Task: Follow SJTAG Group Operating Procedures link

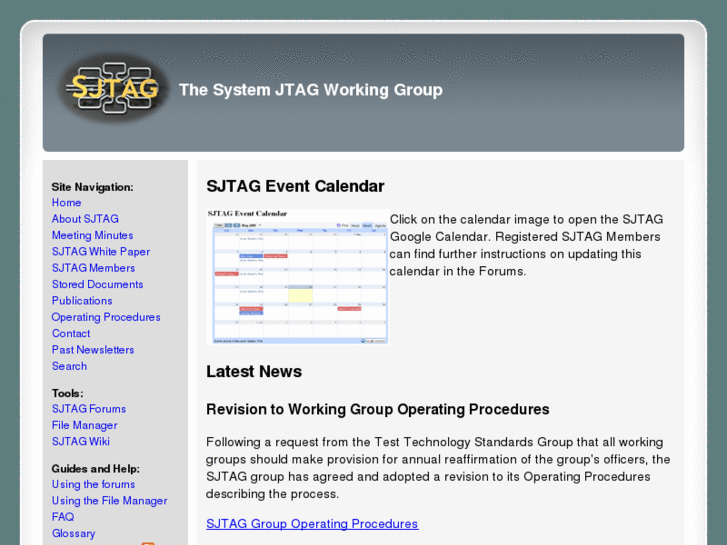Action: click(312, 524)
